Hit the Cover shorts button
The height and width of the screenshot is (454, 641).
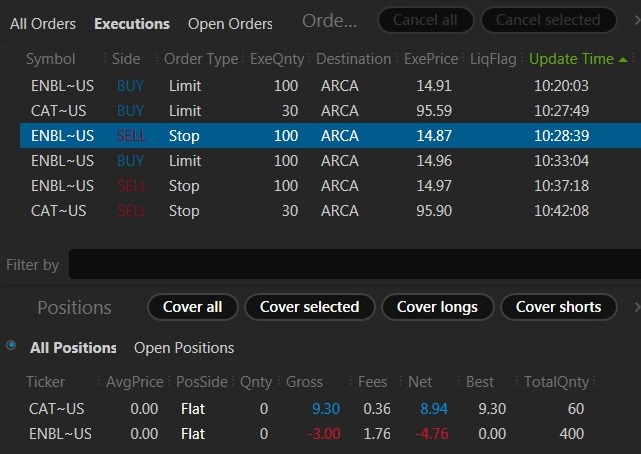click(x=558, y=307)
